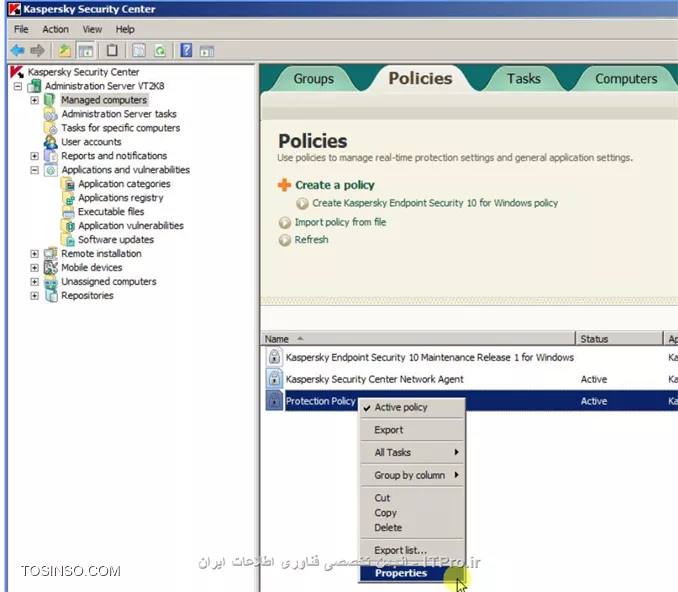Expand the Remote installation node
The height and width of the screenshot is (592, 678).
click(x=34, y=254)
